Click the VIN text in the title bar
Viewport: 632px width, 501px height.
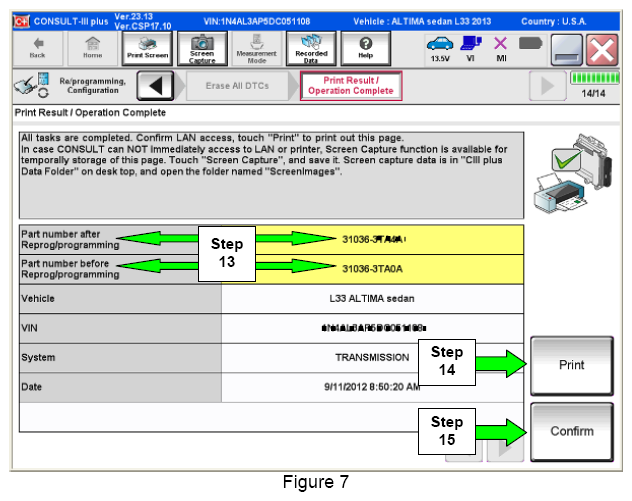coord(256,21)
